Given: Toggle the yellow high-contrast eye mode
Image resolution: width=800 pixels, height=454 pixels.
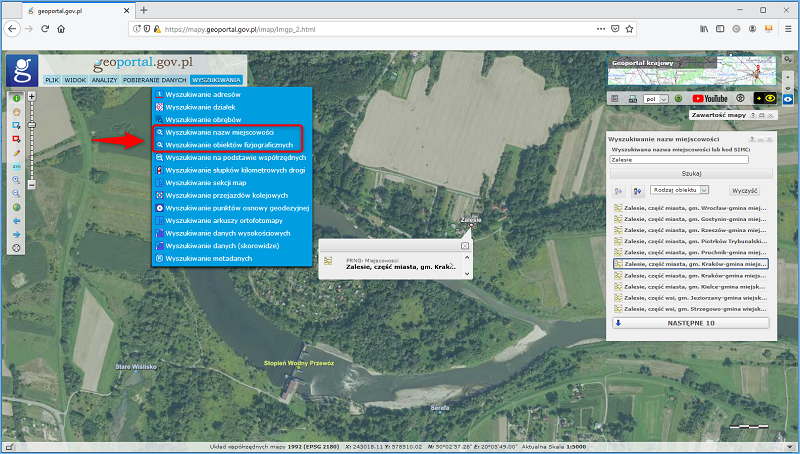Looking at the screenshot, I should [766, 99].
